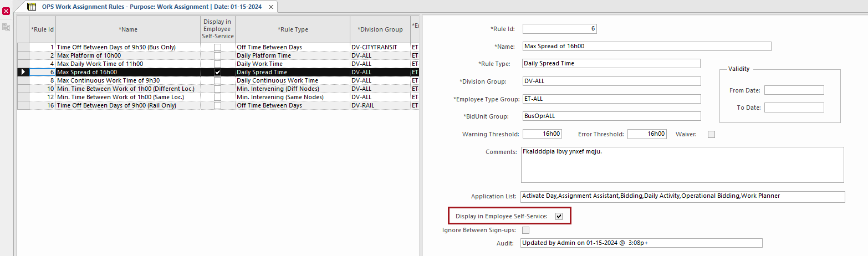The image size is (868, 256).
Task: Click Min. Intervening (Same Nodes) cell
Action: pos(293,97)
